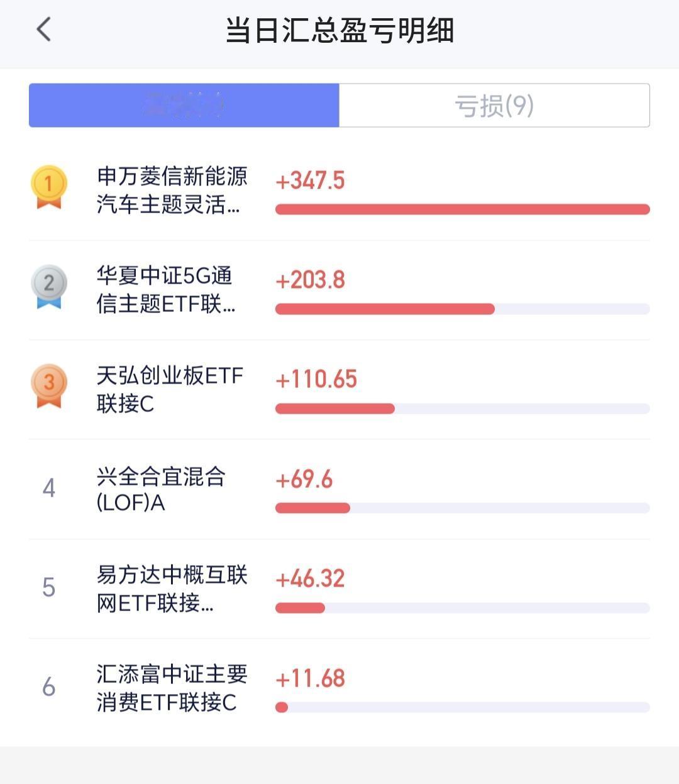Select 天弘创业板ETF联接C fund name

tap(169, 389)
